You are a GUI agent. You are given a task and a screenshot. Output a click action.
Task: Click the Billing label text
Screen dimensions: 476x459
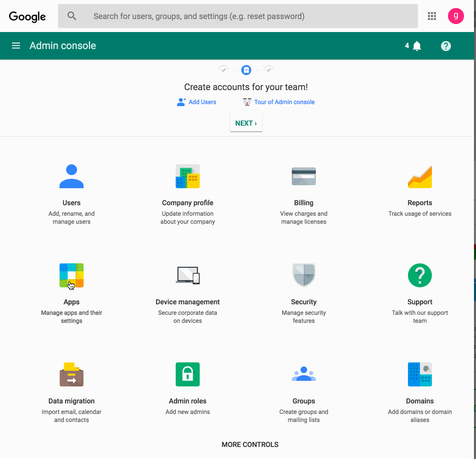[304, 203]
